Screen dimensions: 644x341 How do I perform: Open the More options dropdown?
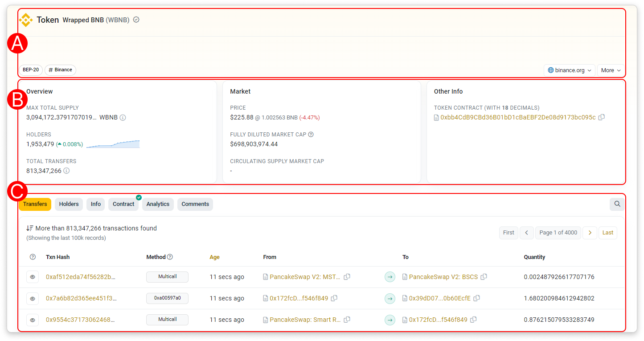coord(610,70)
